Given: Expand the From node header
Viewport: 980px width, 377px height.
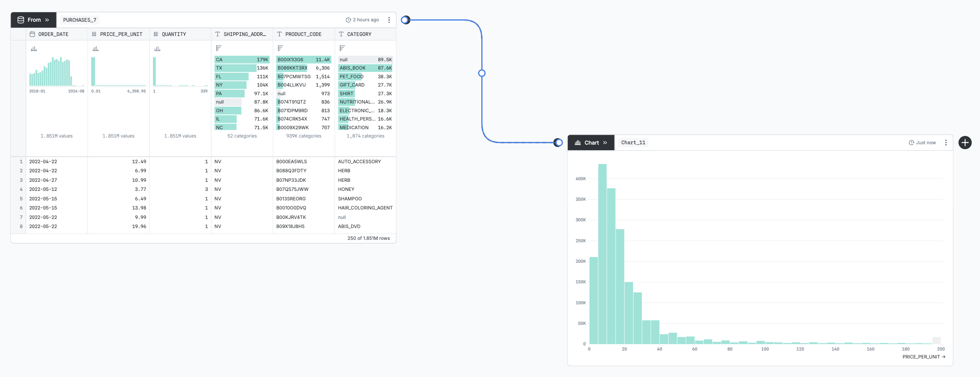Looking at the screenshot, I should click(34, 20).
